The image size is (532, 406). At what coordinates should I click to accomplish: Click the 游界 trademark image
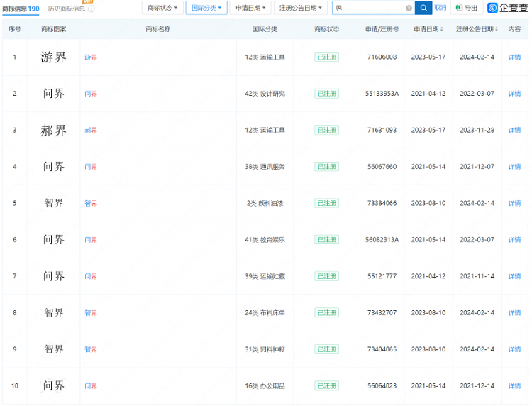tap(53, 57)
